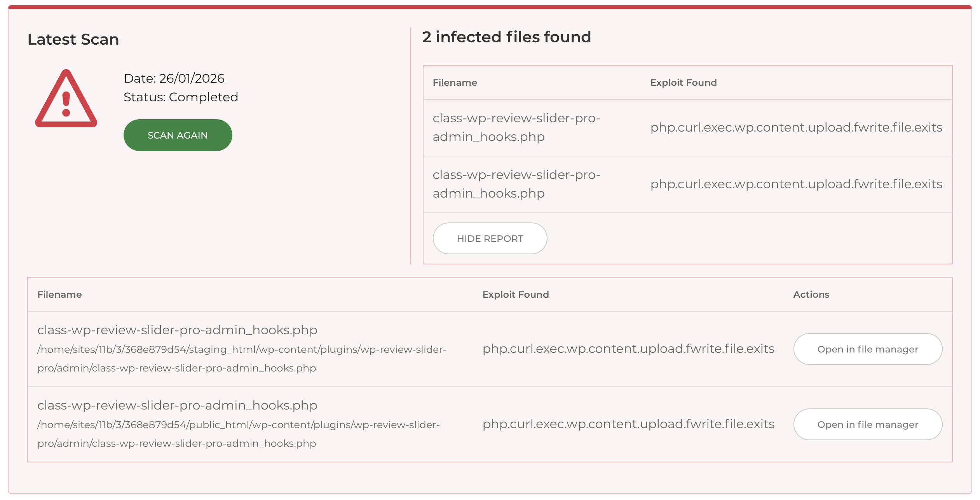The height and width of the screenshot is (500, 980).
Task: Click the '2 infected files found' heading
Action: coord(506,37)
